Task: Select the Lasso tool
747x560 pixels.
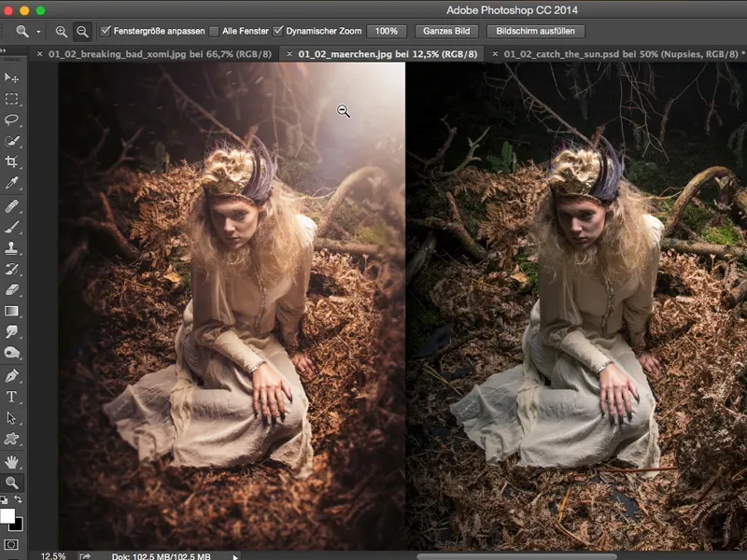Action: click(11, 119)
